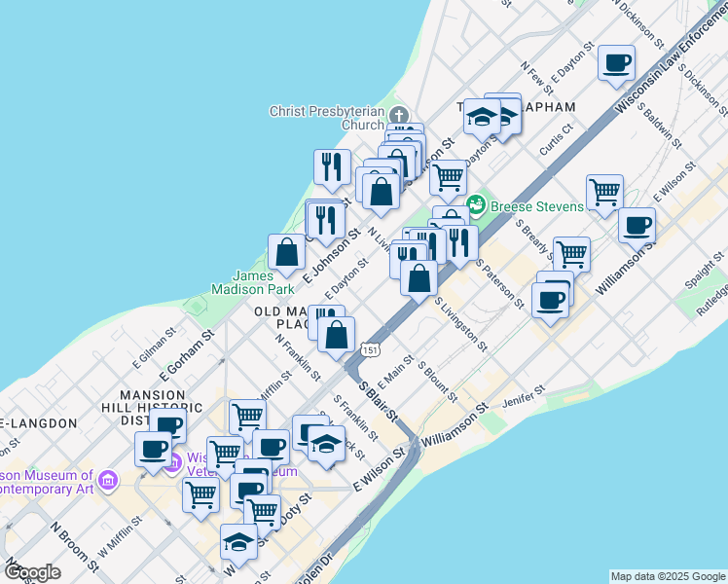Image resolution: width=728 pixels, height=584 pixels.
Task: Open the restaurant marker nearest the lake shoreline
Action: click(332, 168)
